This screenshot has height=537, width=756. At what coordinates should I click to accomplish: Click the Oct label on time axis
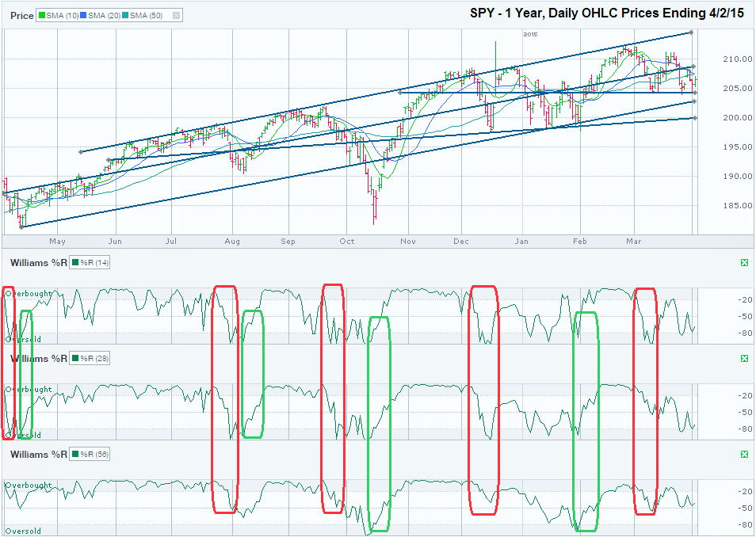point(346,241)
